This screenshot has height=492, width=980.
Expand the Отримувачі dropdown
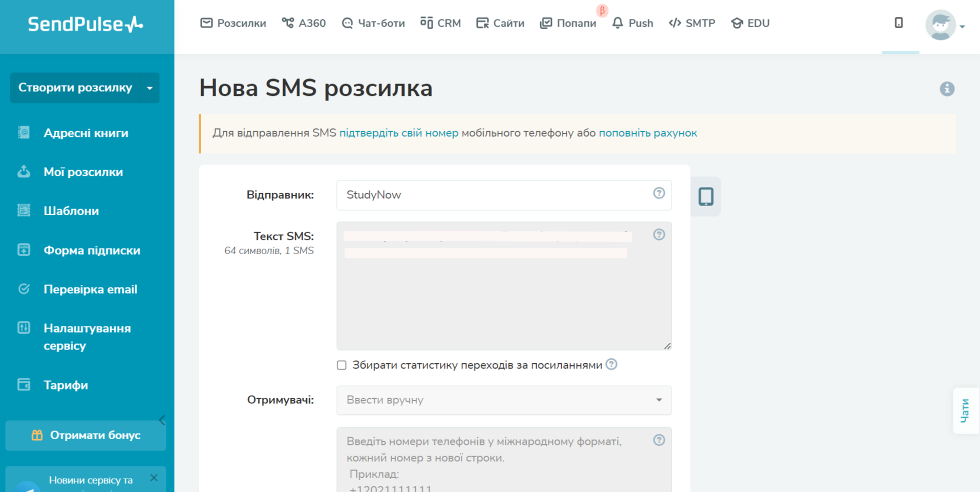504,400
